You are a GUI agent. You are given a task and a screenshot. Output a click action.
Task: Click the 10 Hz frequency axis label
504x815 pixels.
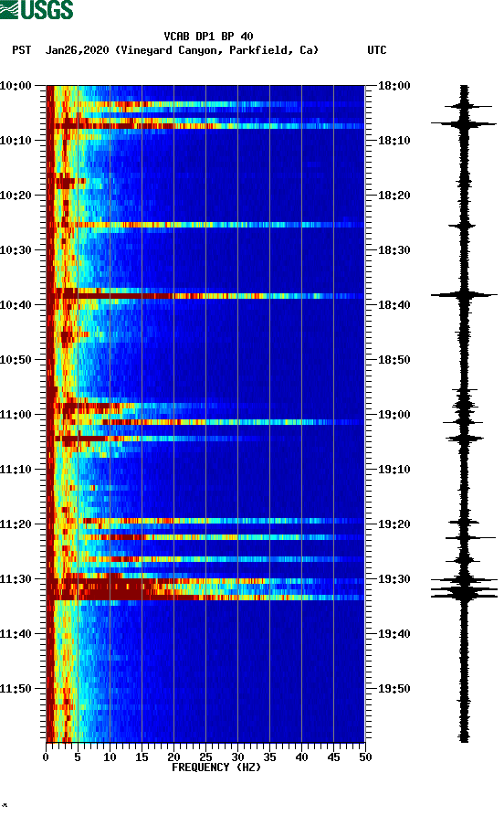click(x=110, y=757)
